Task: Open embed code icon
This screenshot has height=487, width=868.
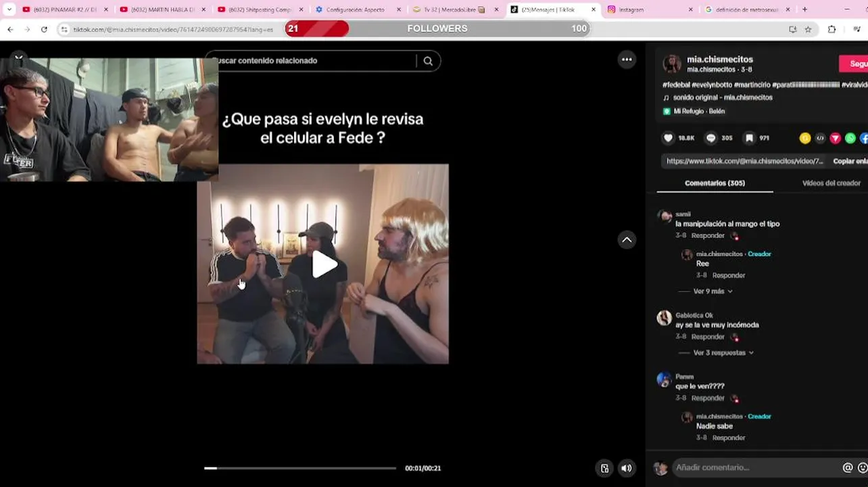Action: (820, 138)
